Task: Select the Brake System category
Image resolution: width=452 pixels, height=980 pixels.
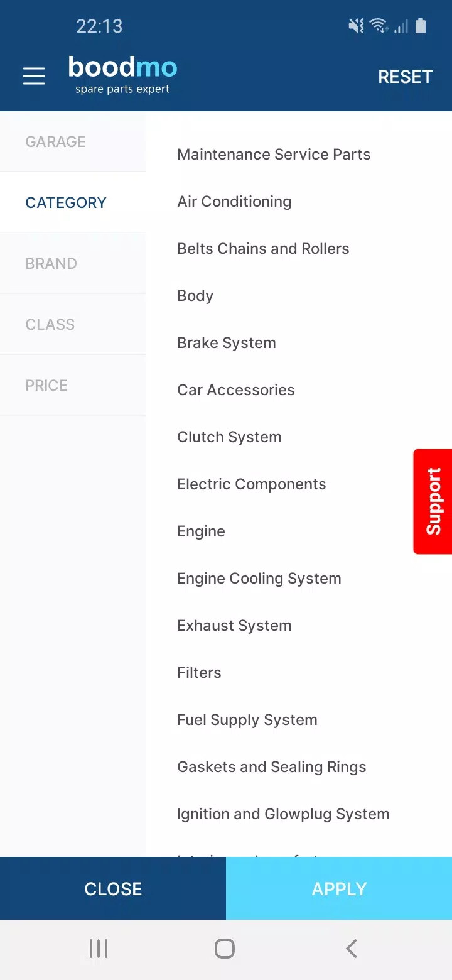Action: (x=227, y=343)
